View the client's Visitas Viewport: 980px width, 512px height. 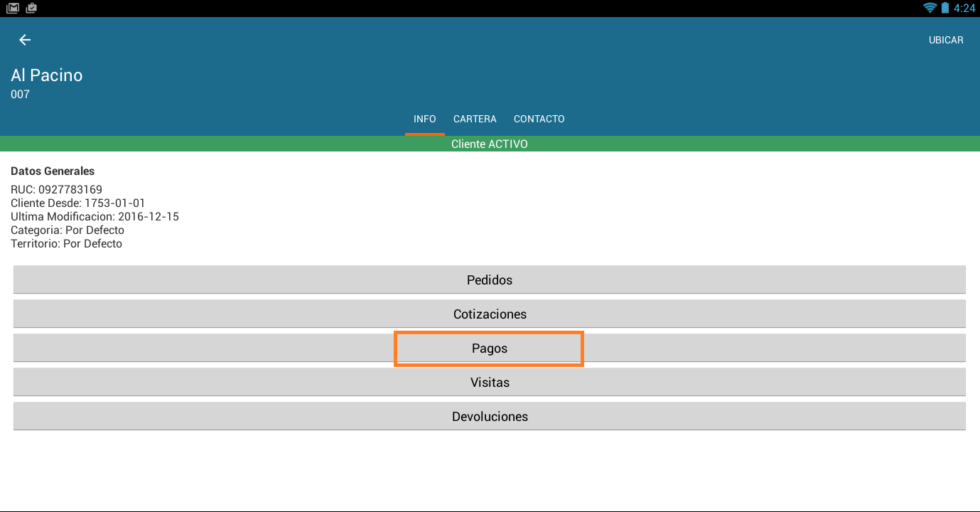tap(490, 382)
